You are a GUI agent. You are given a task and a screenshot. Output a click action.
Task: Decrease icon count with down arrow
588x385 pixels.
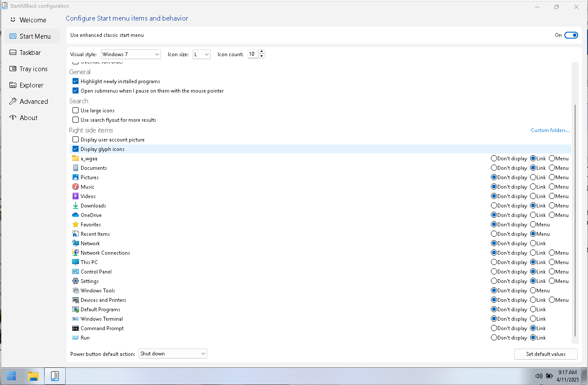[262, 56]
